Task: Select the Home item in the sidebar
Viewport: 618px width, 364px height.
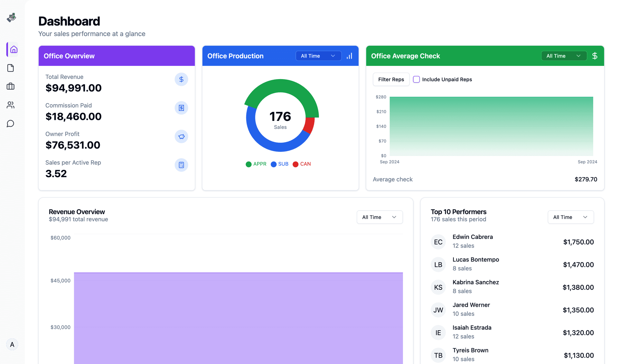Action: point(14,50)
